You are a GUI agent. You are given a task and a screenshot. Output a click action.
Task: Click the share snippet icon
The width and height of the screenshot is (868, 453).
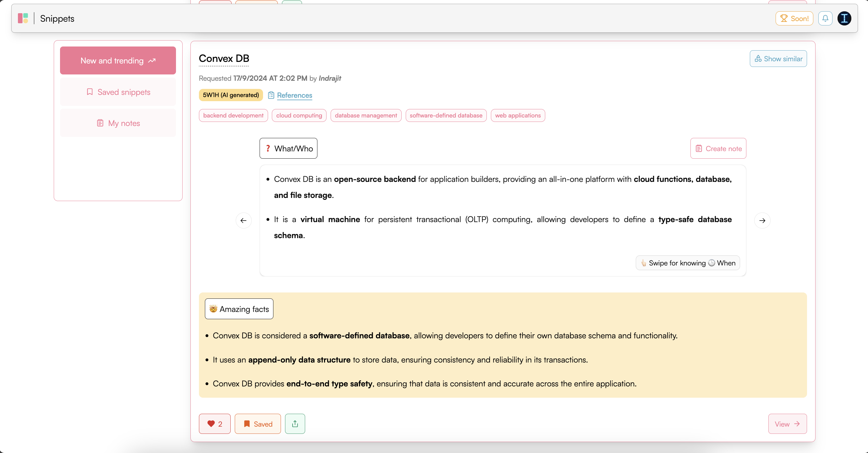coord(295,424)
